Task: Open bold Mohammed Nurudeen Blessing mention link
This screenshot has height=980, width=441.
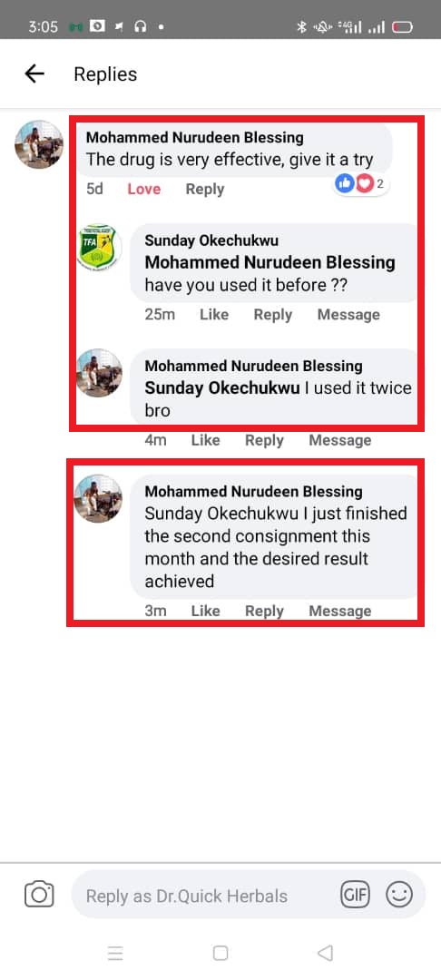Action: click(269, 262)
